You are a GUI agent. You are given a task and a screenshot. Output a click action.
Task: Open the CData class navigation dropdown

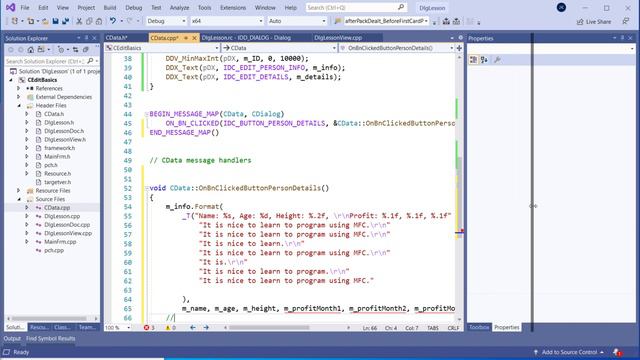(280, 48)
